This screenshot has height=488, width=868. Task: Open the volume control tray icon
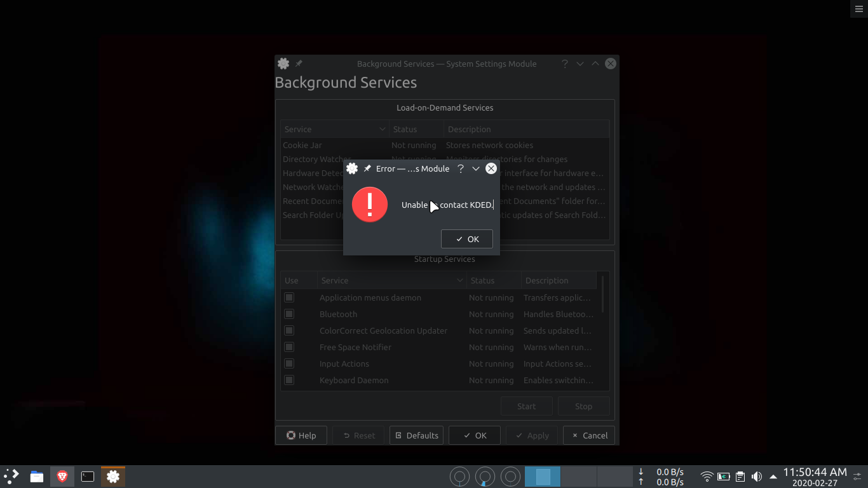click(756, 476)
